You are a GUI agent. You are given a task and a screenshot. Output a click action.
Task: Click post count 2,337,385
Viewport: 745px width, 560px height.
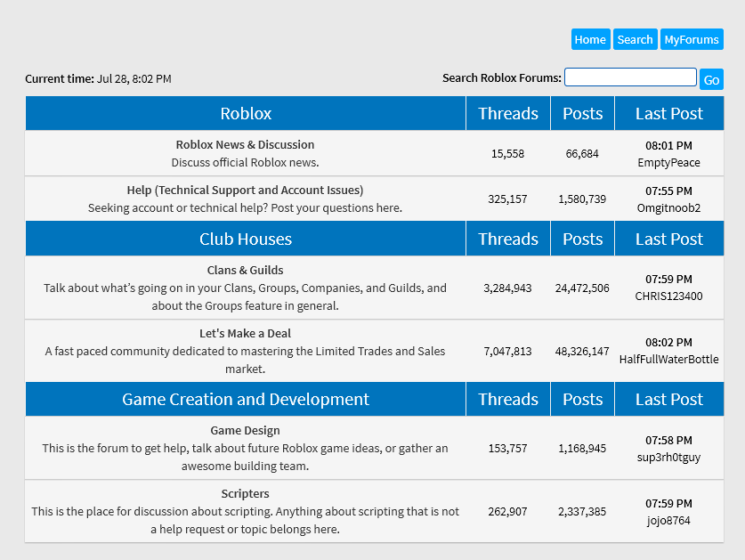coord(582,512)
